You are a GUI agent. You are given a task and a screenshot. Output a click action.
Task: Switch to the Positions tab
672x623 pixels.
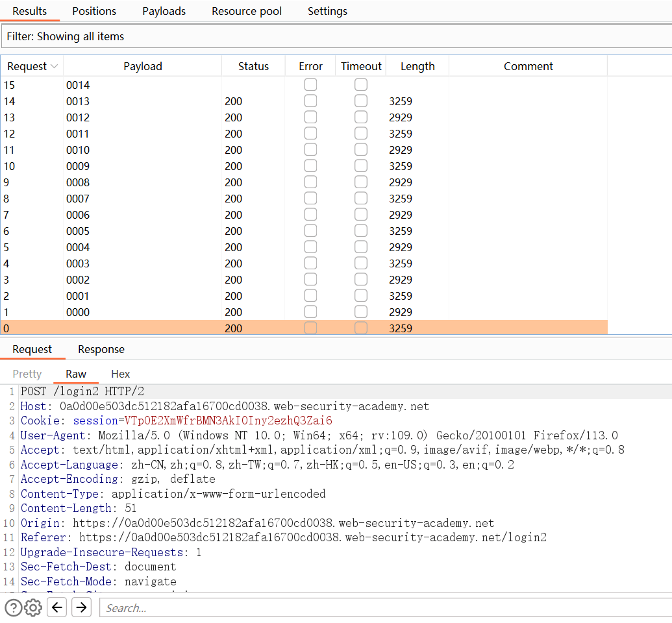coord(94,11)
